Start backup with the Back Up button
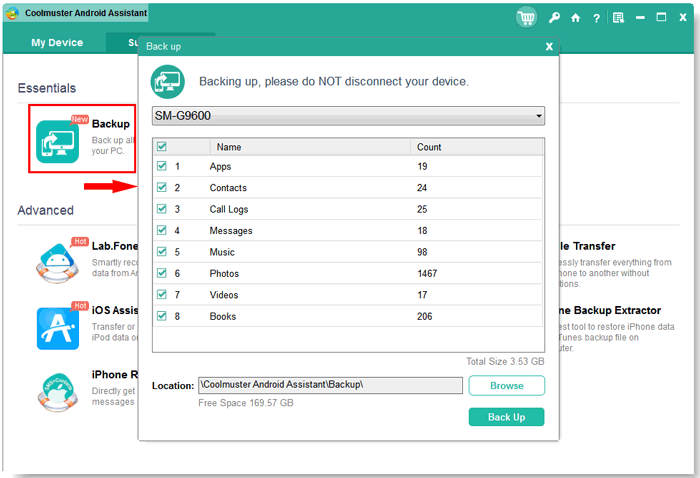 coord(507,417)
